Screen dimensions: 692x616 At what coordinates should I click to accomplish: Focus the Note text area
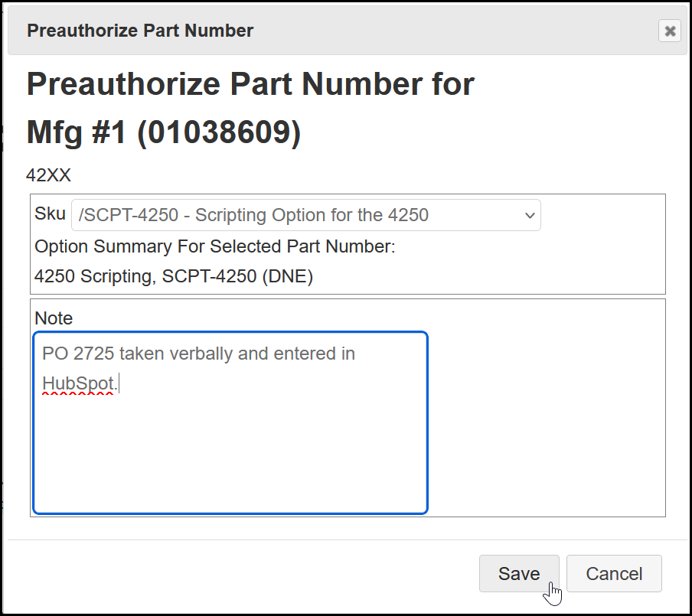pyautogui.click(x=230, y=444)
